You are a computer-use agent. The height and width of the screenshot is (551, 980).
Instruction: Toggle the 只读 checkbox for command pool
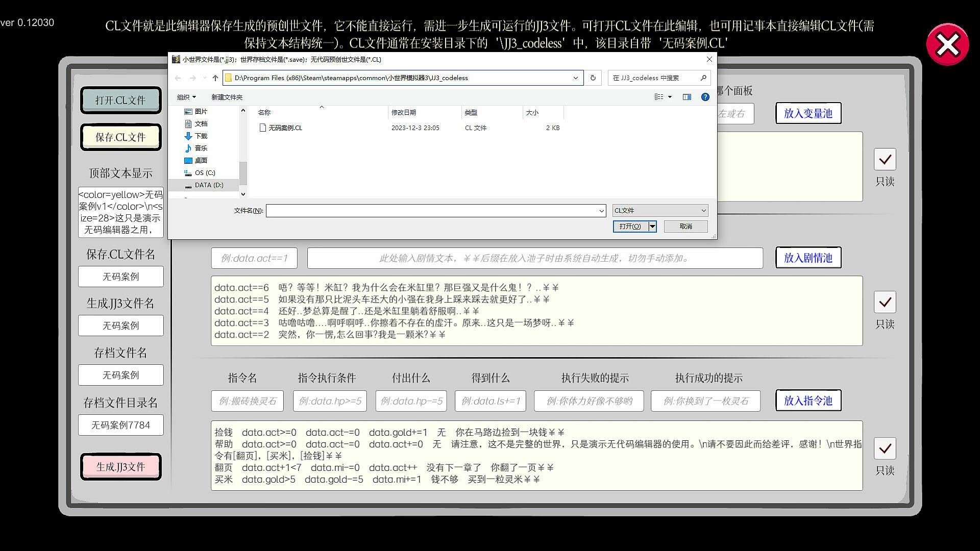coord(885,449)
